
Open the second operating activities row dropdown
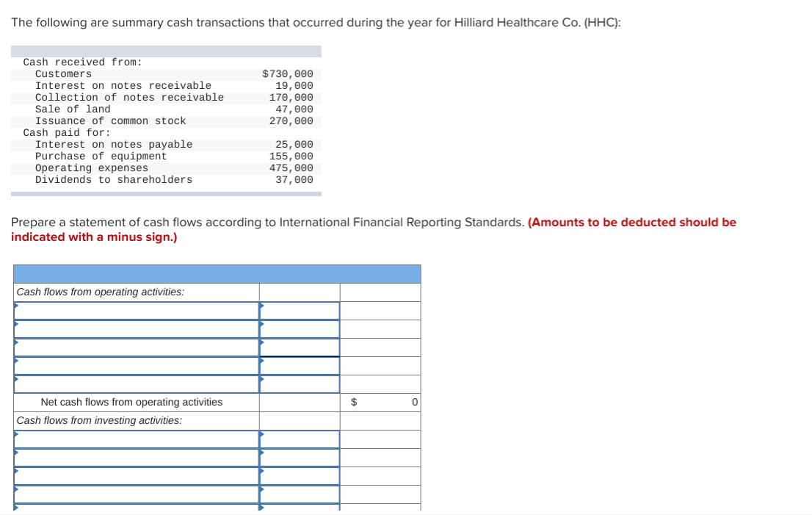tap(136, 328)
